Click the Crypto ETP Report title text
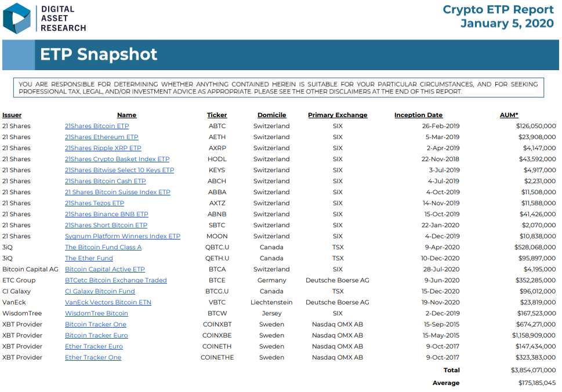562x392 pixels. click(x=498, y=9)
